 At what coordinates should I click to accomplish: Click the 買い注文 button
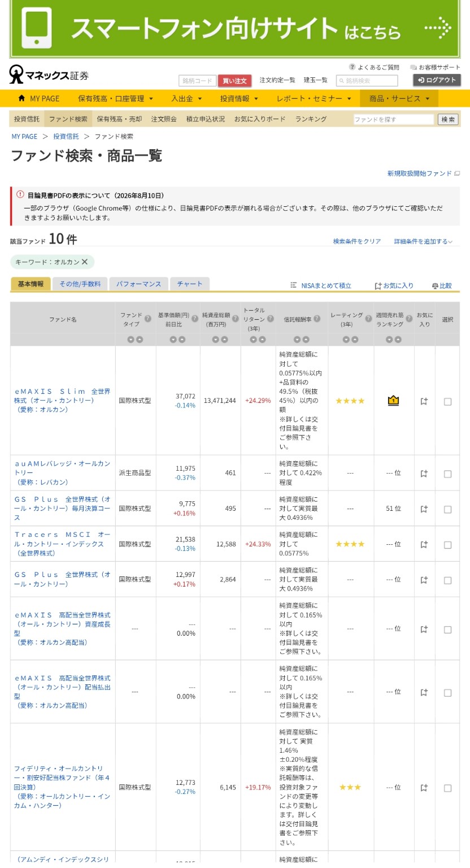[234, 81]
